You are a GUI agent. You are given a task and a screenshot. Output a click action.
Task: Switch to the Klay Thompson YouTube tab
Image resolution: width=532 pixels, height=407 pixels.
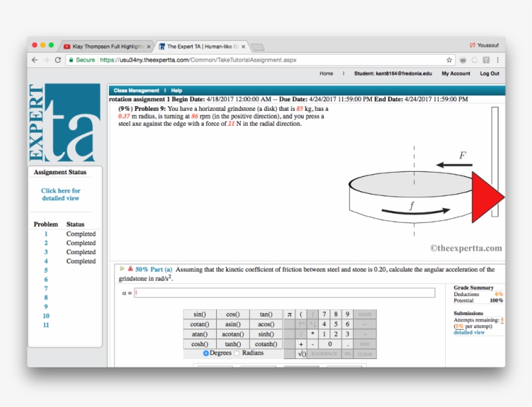coord(107,47)
